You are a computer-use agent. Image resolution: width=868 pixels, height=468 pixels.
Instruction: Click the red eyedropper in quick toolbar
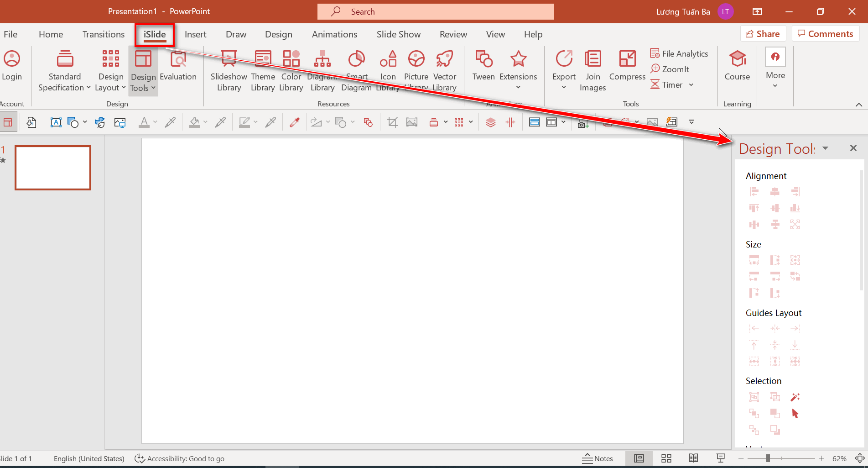point(295,122)
